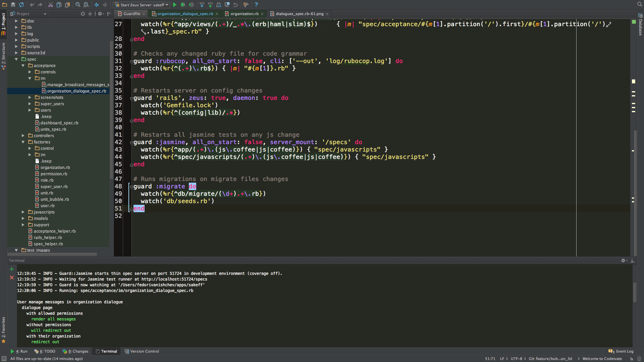Click the Synchronize refresh icon
This screenshot has width=644, height=362.
21,5
